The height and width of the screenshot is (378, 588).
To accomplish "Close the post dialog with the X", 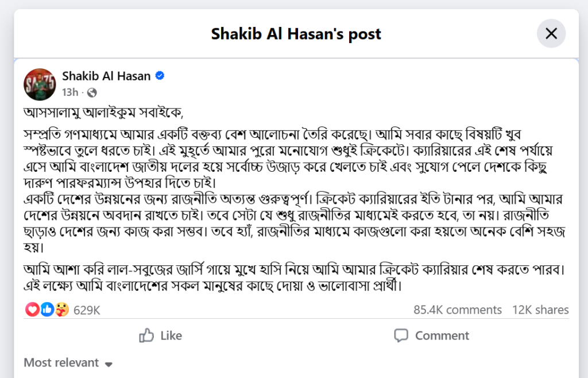I will (x=551, y=34).
